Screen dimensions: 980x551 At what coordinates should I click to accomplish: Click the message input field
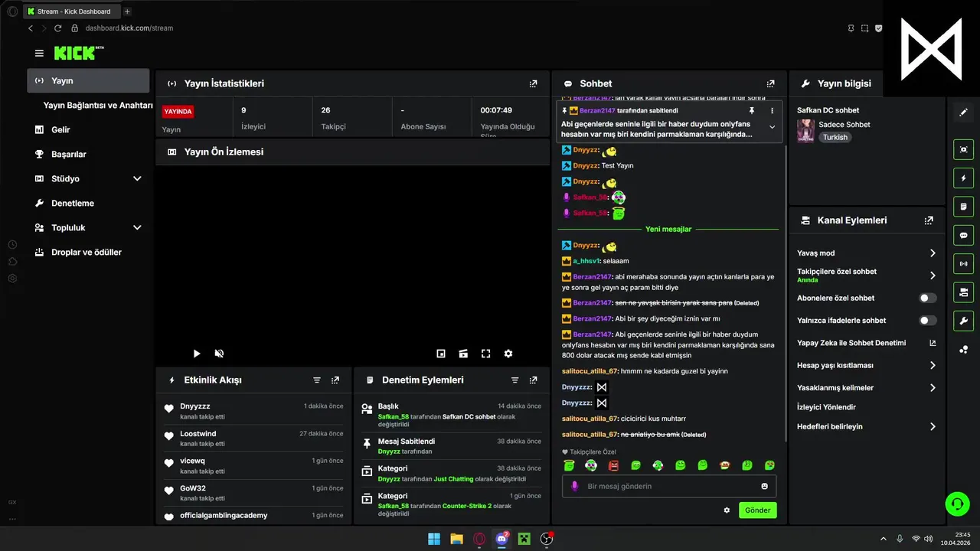[x=669, y=487]
